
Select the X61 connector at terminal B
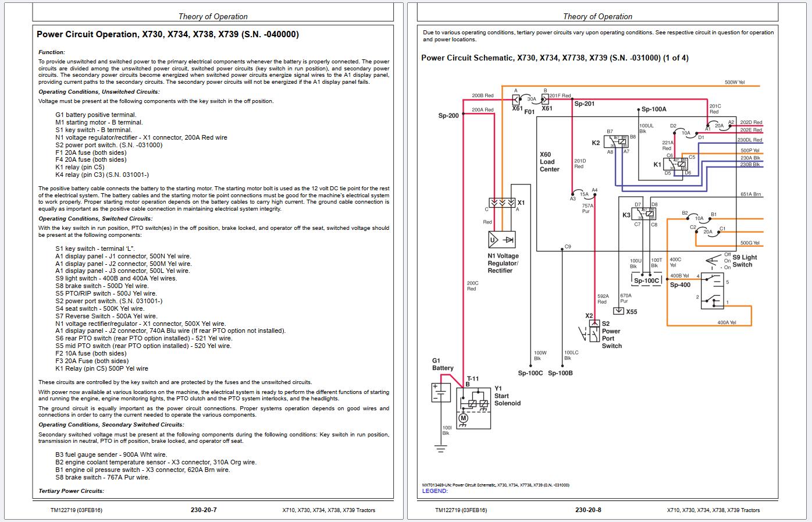[x=545, y=99]
